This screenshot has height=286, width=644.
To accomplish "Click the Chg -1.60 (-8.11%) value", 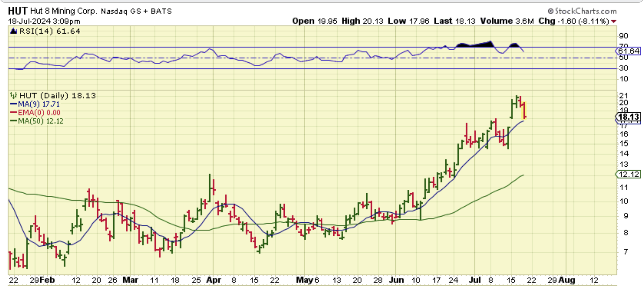I will [574, 21].
